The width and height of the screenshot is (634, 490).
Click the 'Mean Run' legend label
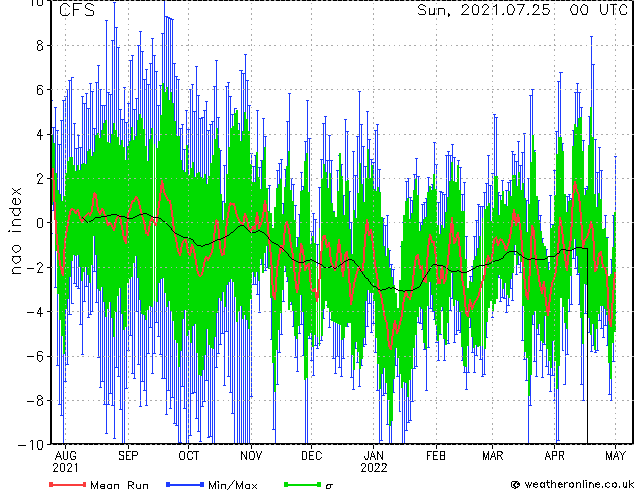119,485
